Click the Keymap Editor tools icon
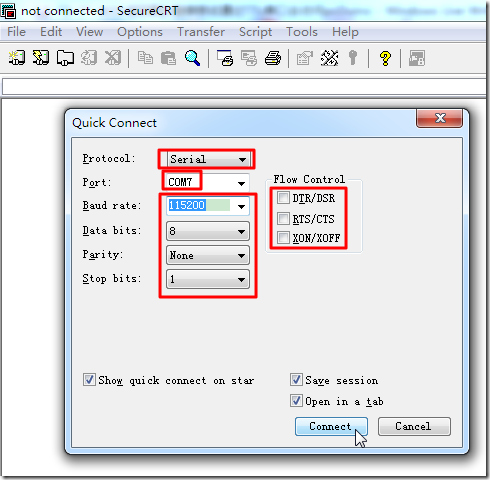Image resolution: width=490 pixels, height=480 pixels. click(x=329, y=58)
